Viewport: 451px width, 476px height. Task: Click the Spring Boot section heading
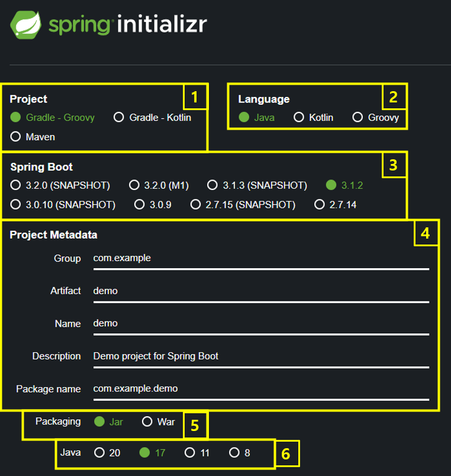tap(41, 167)
